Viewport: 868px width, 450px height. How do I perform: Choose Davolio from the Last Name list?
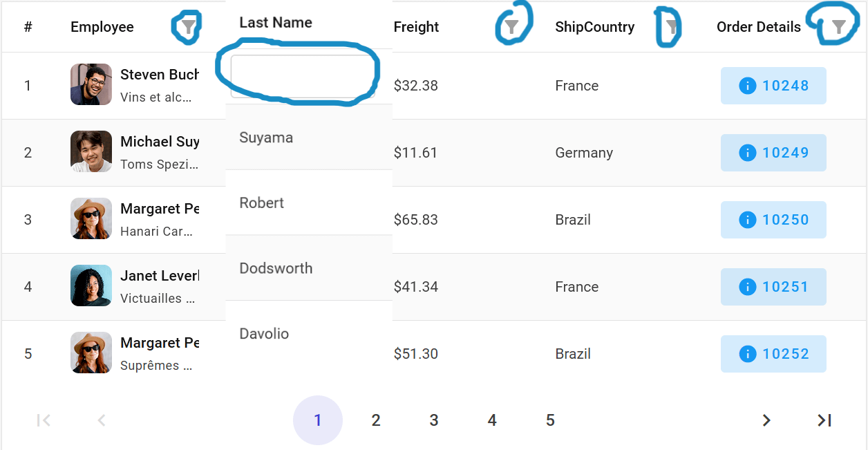[264, 334]
